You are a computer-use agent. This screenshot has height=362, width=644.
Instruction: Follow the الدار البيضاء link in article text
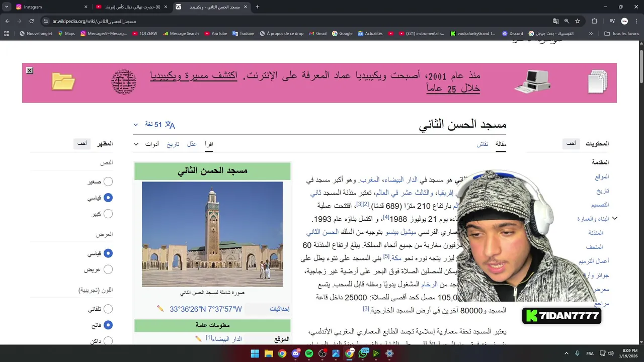(401, 180)
